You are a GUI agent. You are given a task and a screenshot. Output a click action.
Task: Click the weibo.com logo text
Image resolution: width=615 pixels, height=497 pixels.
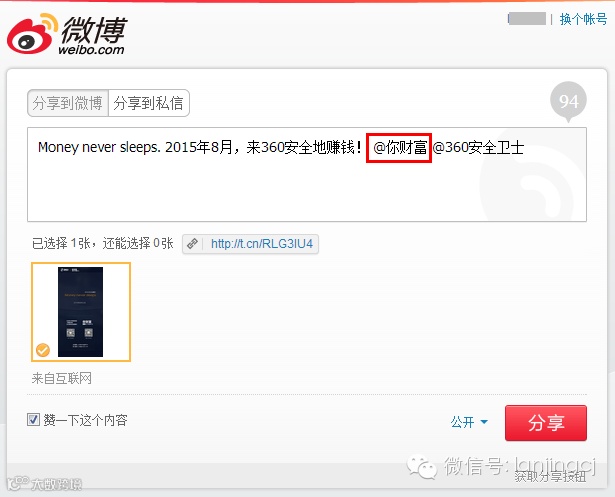(x=91, y=49)
